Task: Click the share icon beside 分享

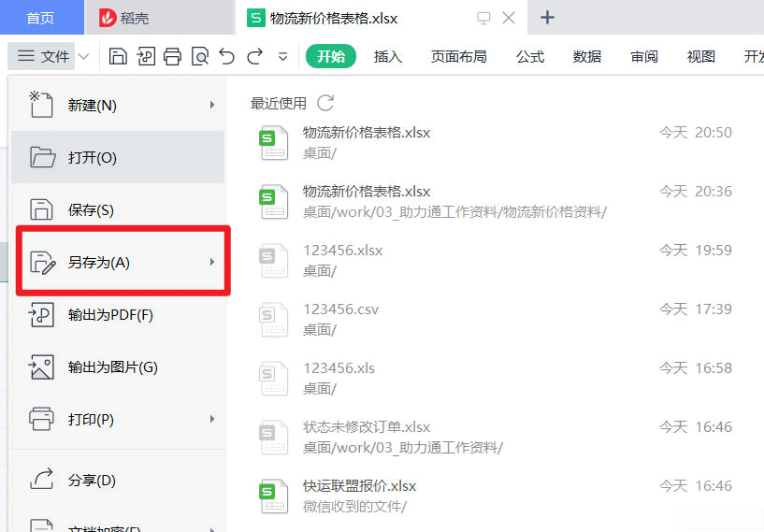Action: [41, 479]
